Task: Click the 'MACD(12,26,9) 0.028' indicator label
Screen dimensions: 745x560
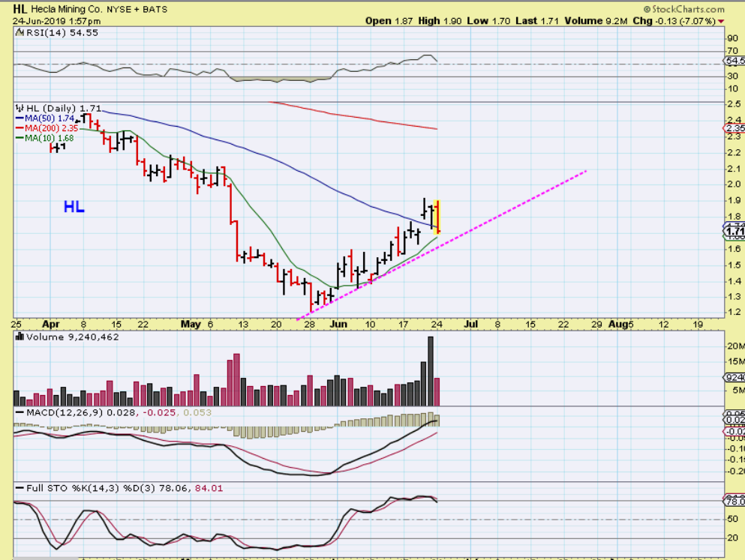Action: 81,412
